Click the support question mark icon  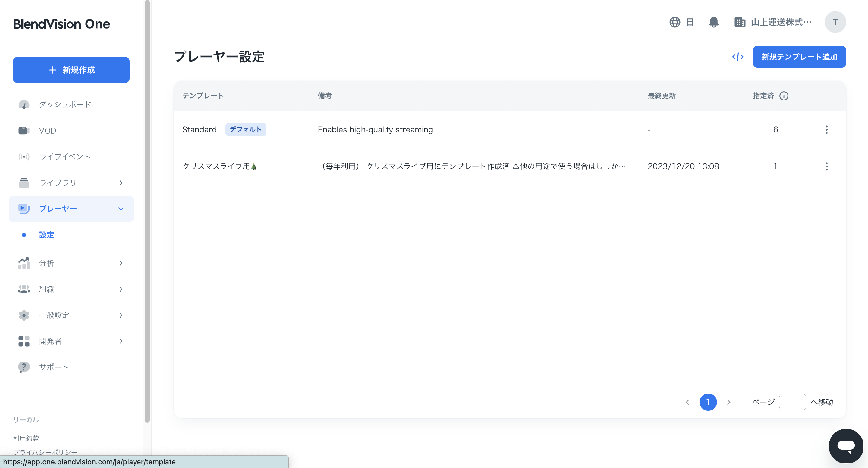(24, 367)
